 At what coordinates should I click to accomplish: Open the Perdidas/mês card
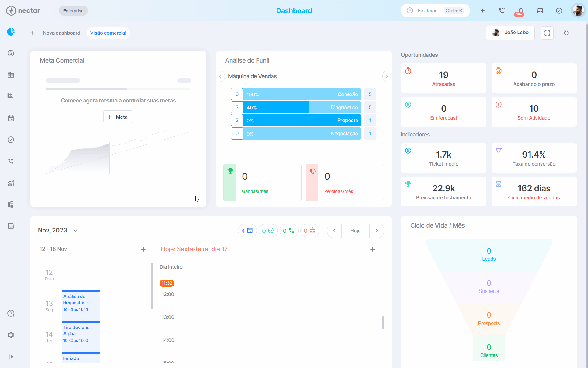pyautogui.click(x=345, y=182)
